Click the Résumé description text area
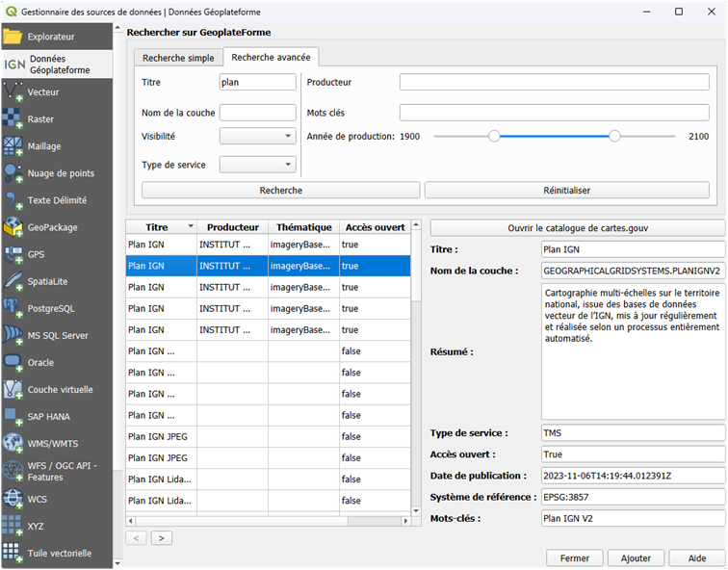 coord(634,351)
